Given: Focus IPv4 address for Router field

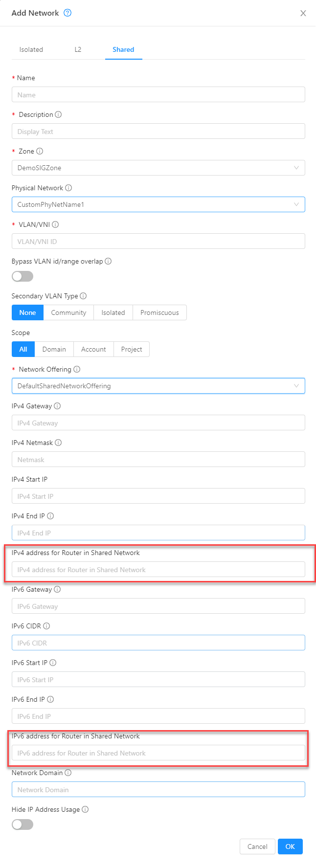Looking at the screenshot, I should point(158,569).
